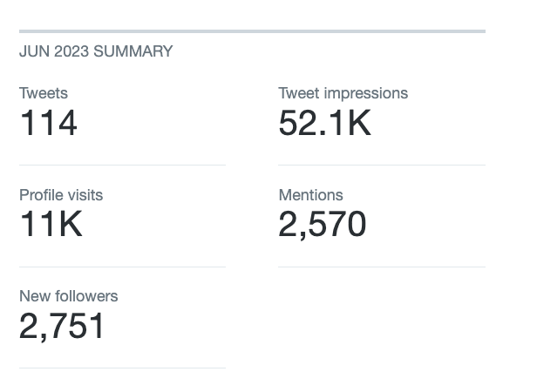The image size is (537, 392).
Task: Select the 114 tweets count
Action: 49,124
